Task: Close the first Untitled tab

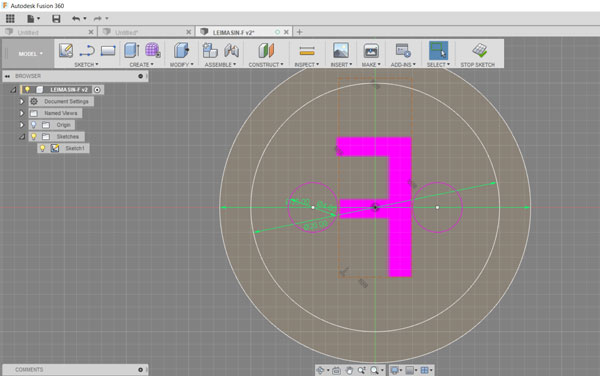Action: click(91, 32)
